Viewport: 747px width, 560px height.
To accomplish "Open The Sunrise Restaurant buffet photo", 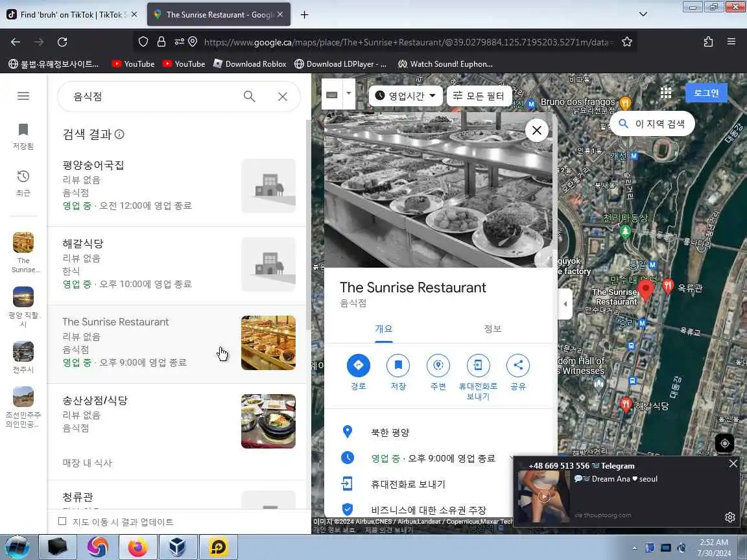I will [x=438, y=189].
